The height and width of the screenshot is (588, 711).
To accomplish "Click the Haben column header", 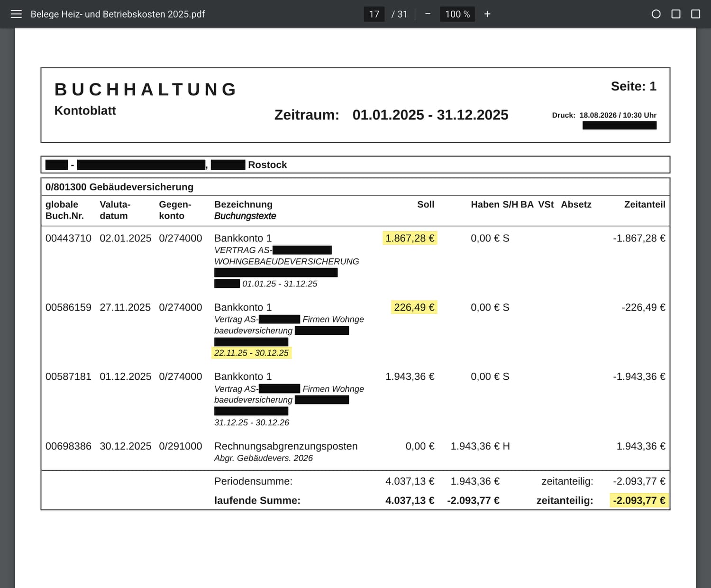I will 485,204.
